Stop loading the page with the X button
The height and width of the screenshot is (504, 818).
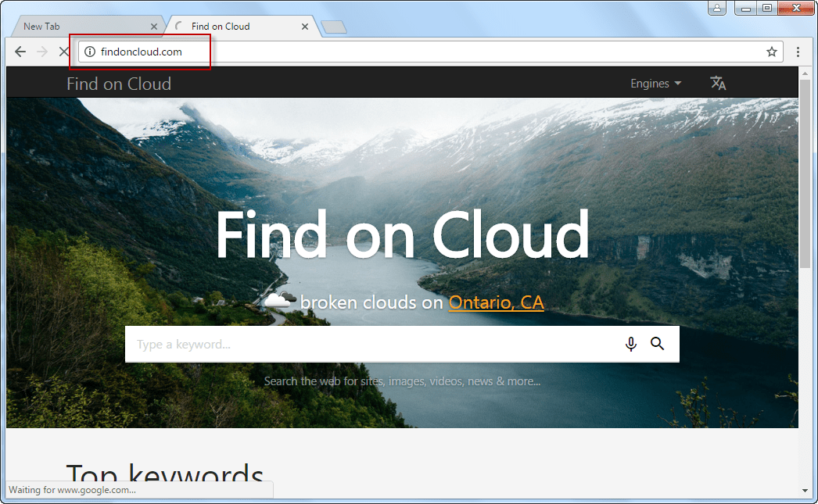tap(63, 52)
